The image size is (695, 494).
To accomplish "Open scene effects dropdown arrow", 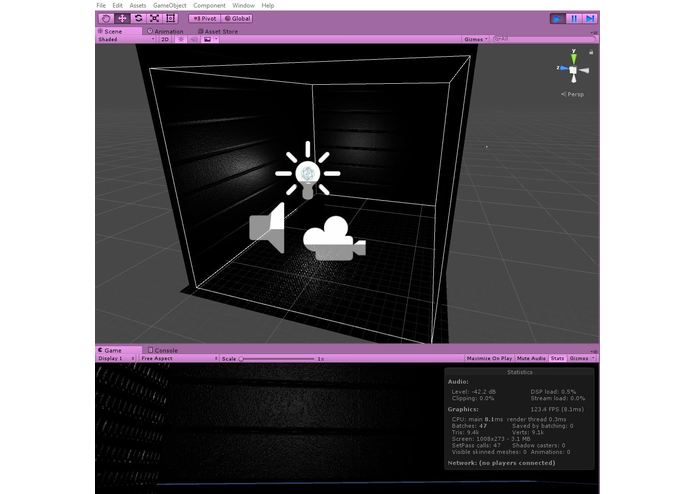I will click(x=216, y=39).
